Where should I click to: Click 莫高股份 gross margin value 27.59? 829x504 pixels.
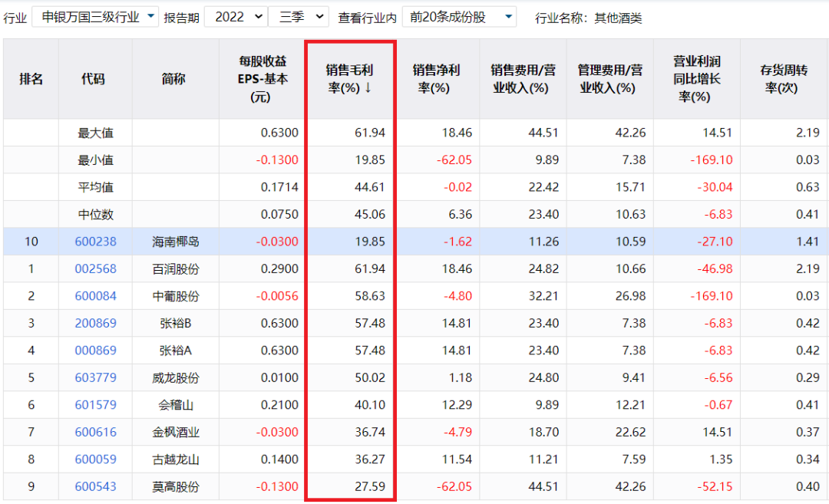point(369,486)
